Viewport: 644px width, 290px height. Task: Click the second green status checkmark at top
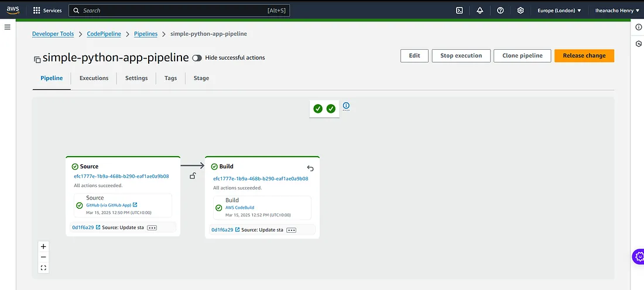[x=331, y=109]
